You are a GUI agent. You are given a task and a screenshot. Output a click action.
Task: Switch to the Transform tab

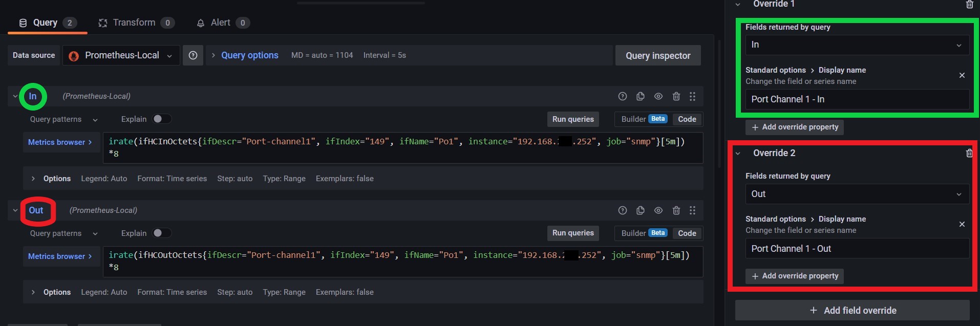pyautogui.click(x=136, y=23)
